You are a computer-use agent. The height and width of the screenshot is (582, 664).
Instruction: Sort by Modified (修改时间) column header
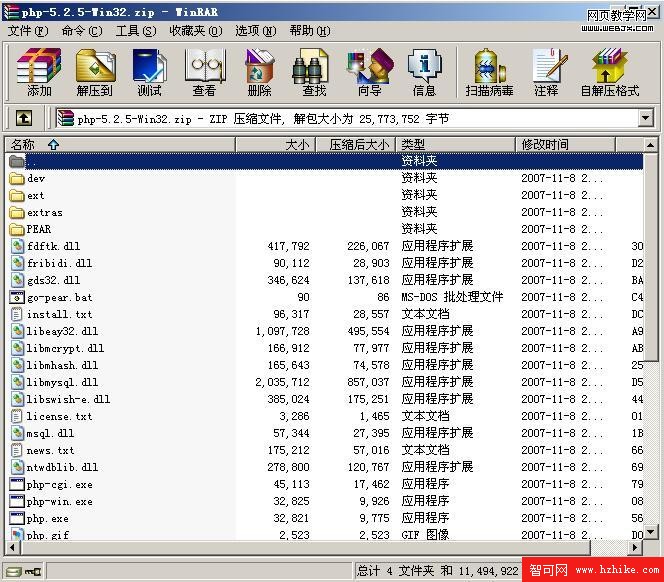tap(565, 144)
